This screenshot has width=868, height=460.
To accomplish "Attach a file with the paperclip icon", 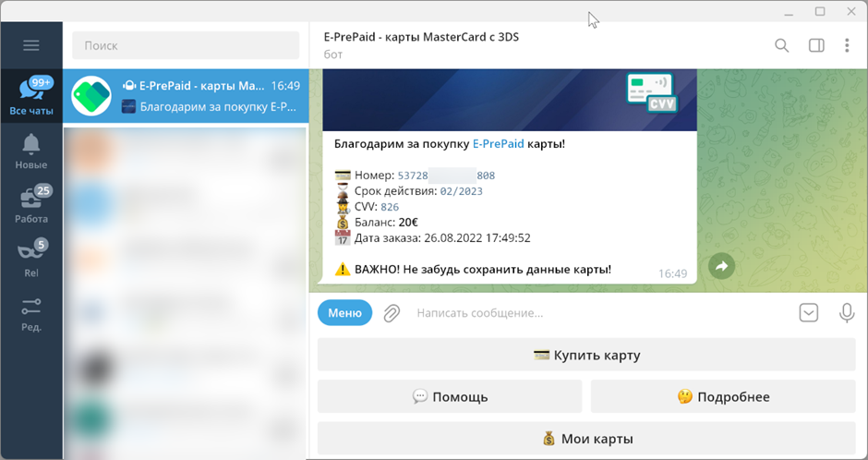I will tap(392, 313).
